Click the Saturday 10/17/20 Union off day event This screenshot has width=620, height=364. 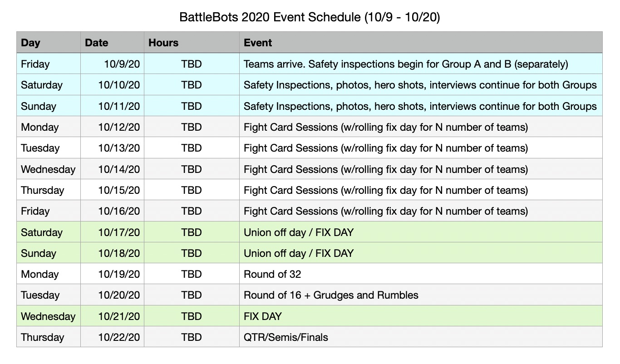point(421,232)
